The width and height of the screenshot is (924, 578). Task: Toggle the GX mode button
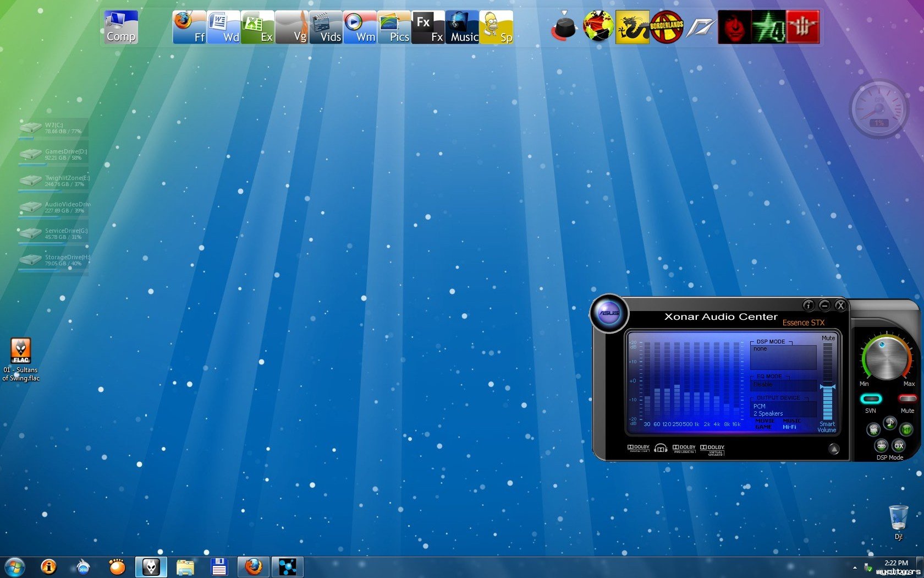(899, 445)
